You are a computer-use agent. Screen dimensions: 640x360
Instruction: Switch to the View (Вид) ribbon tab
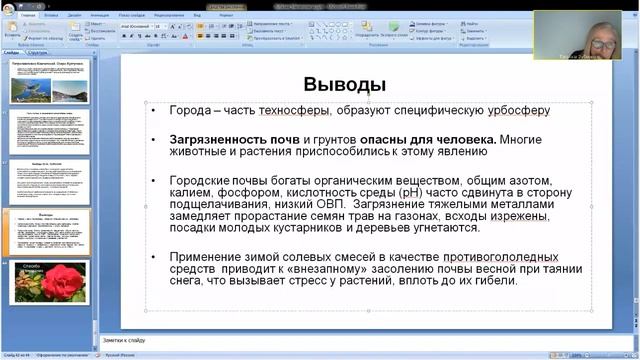[x=197, y=15]
